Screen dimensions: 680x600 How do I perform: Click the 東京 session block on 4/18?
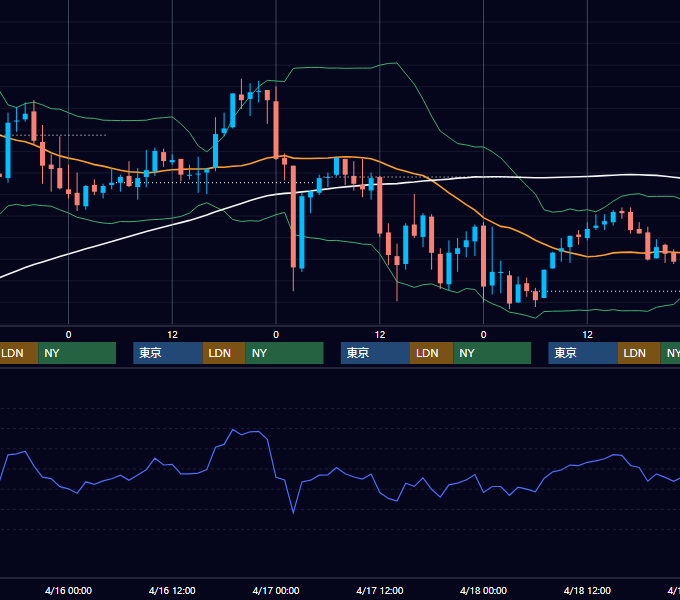(x=583, y=353)
